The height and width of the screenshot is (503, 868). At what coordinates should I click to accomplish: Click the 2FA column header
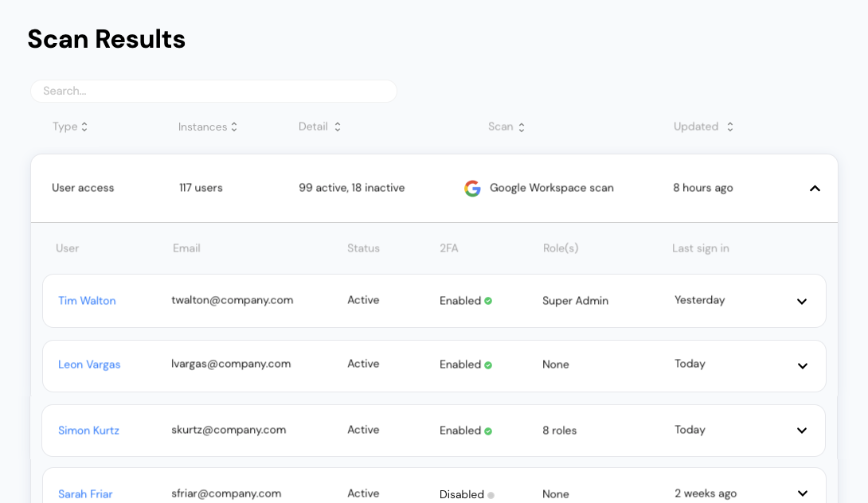448,248
